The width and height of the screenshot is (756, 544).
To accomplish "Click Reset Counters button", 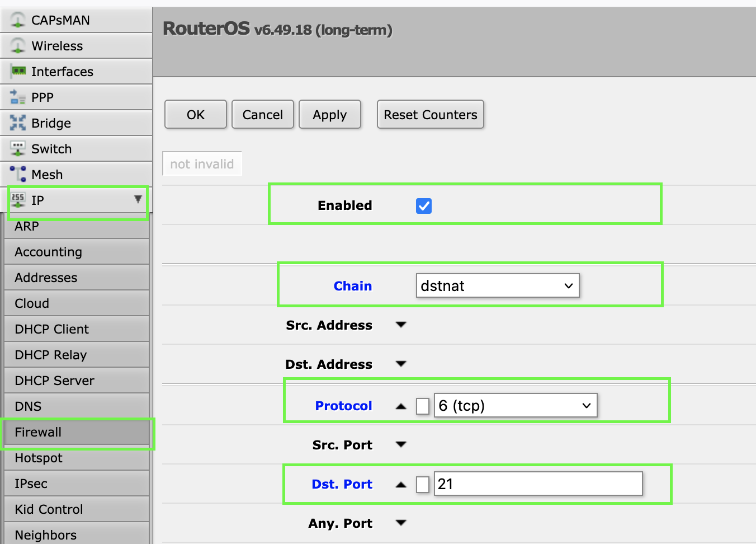I will (431, 114).
